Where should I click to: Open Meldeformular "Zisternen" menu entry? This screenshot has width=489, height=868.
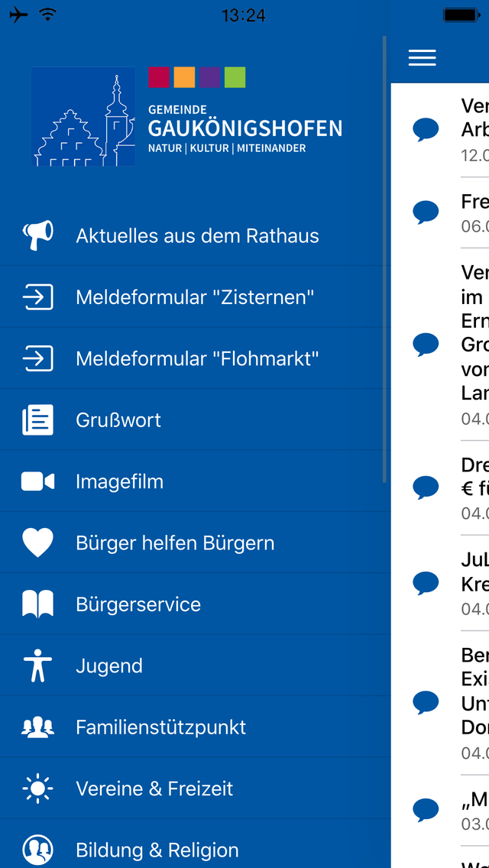click(195, 296)
